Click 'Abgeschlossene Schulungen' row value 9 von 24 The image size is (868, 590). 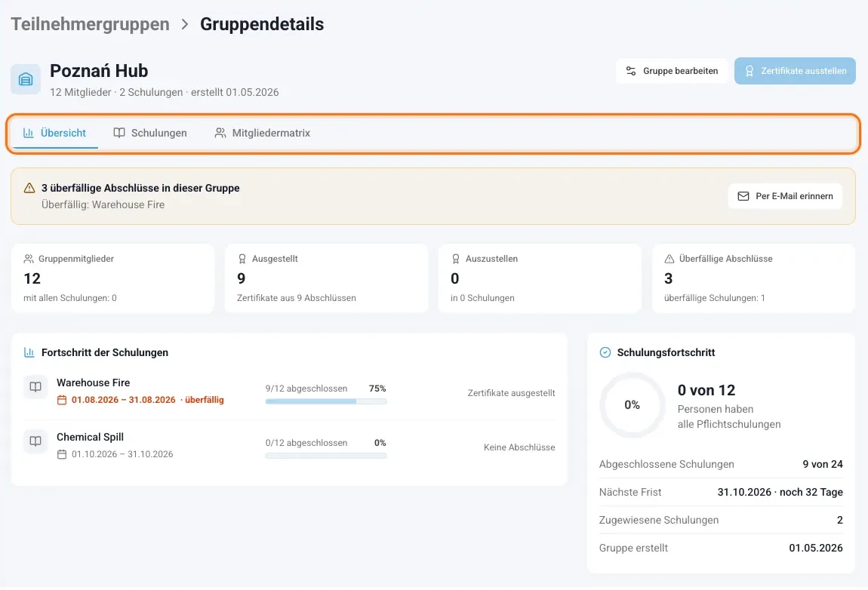823,464
